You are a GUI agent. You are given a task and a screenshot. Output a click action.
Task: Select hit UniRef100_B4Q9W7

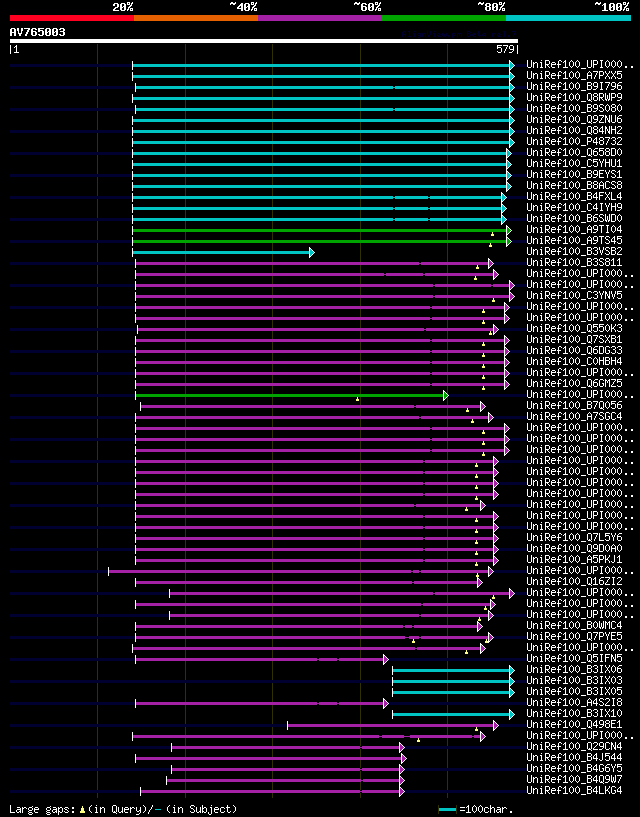click(574, 779)
